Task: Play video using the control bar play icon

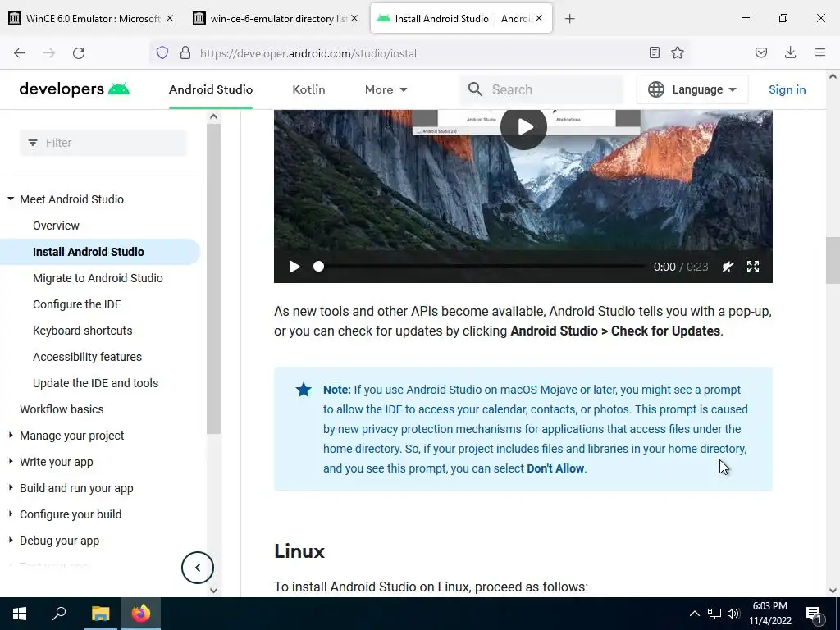Action: (294, 267)
